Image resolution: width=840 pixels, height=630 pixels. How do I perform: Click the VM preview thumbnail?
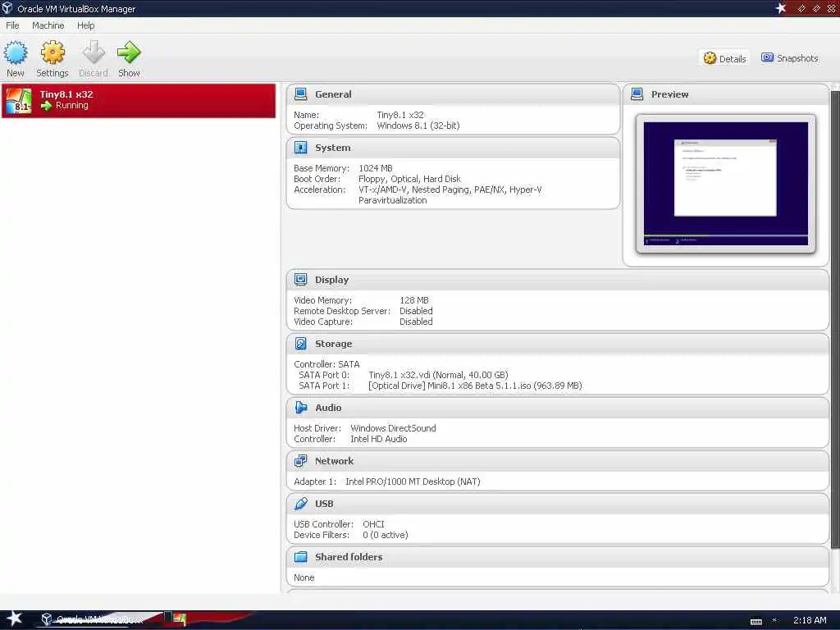point(725,183)
